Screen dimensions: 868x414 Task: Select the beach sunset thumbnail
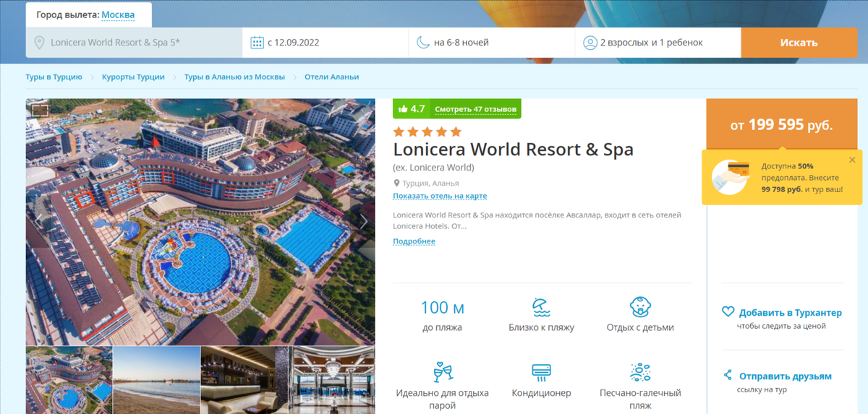157,380
